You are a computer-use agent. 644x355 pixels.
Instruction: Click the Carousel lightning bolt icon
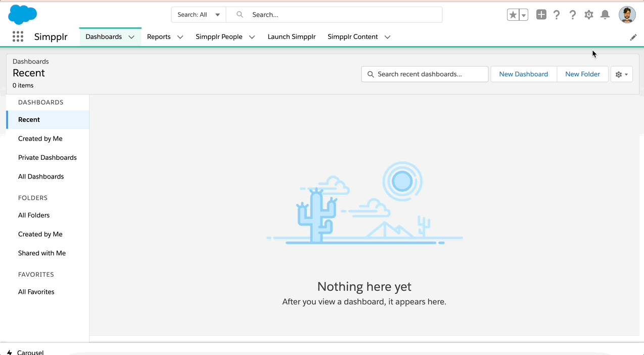pos(10,352)
